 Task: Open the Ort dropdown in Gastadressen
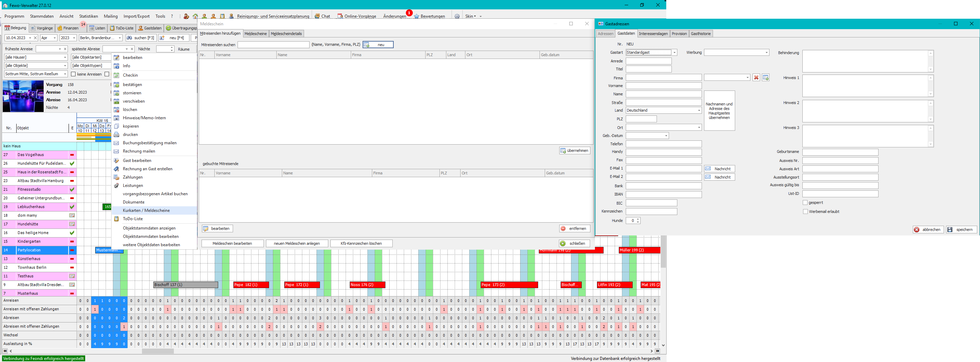699,127
